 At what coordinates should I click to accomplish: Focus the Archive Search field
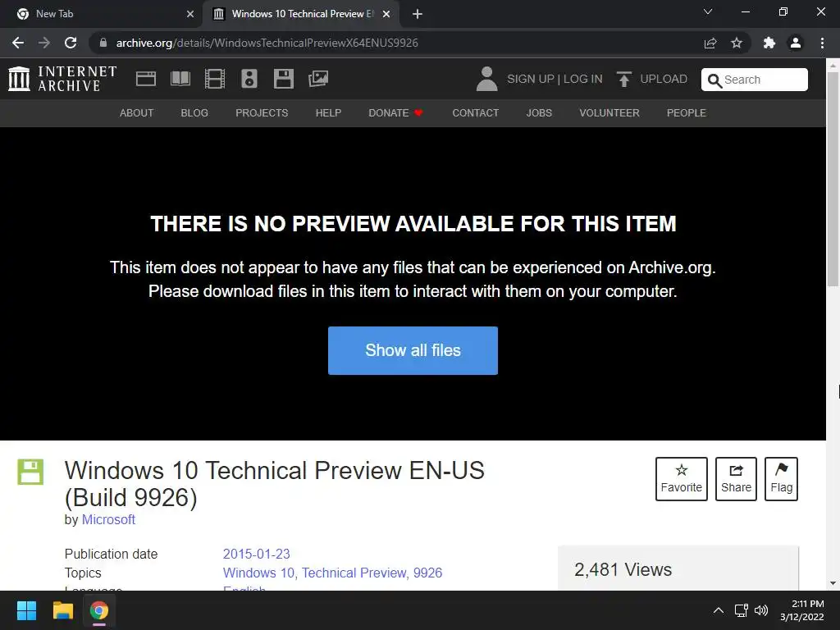[755, 80]
